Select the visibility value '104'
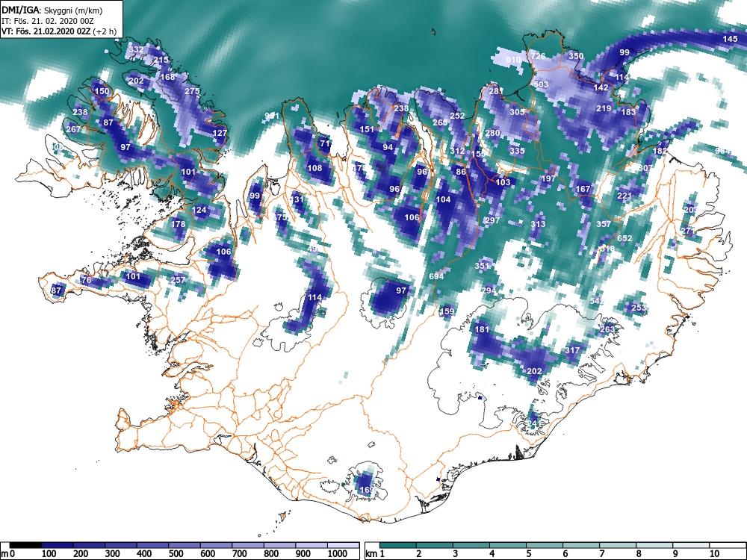747x560 pixels. click(443, 199)
